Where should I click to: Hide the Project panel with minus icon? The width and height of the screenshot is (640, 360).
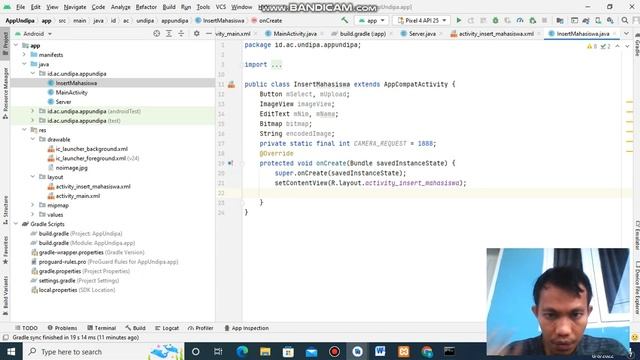[209, 33]
